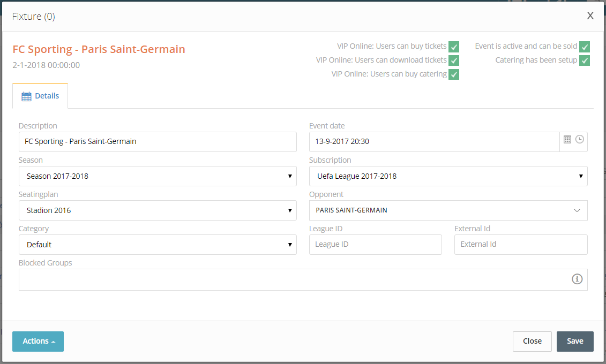Image resolution: width=606 pixels, height=364 pixels.
Task: Expand the Opponent combo box chevron
Action: tap(577, 210)
